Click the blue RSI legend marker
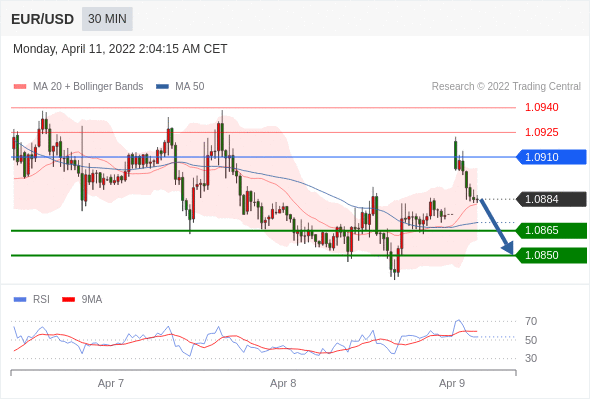This screenshot has width=590, height=400. [20, 300]
